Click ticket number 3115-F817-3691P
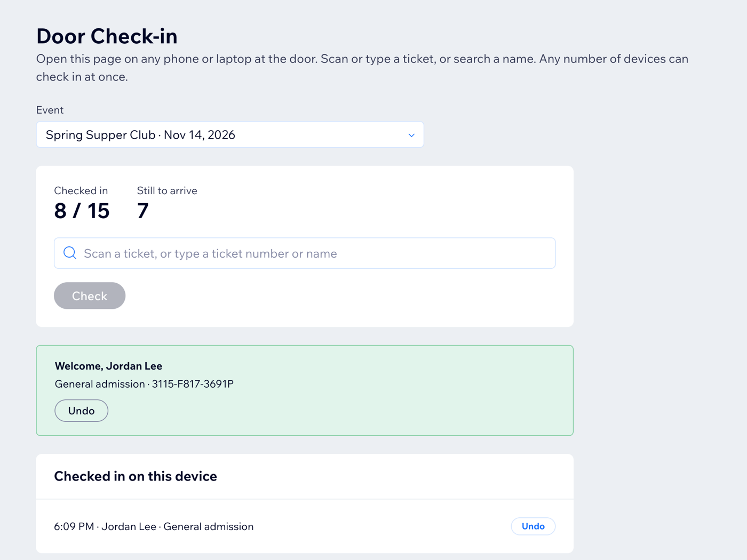The image size is (747, 560). click(x=193, y=384)
